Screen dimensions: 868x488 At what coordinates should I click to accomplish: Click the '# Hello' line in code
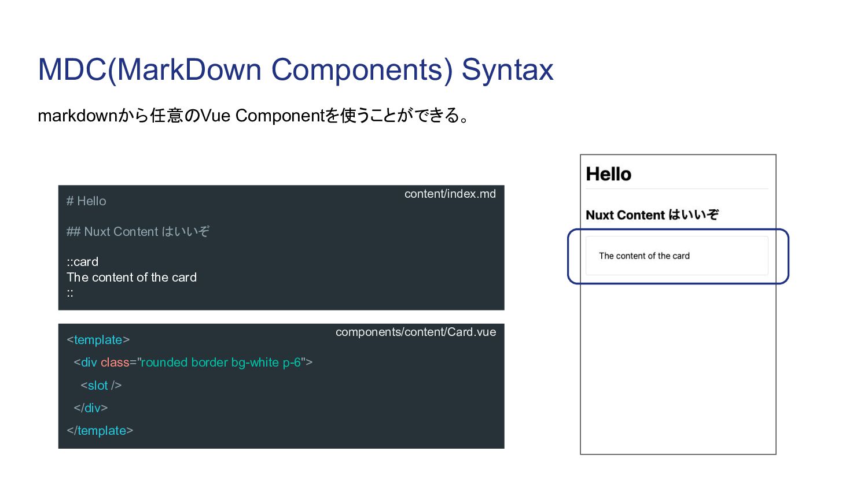86,201
